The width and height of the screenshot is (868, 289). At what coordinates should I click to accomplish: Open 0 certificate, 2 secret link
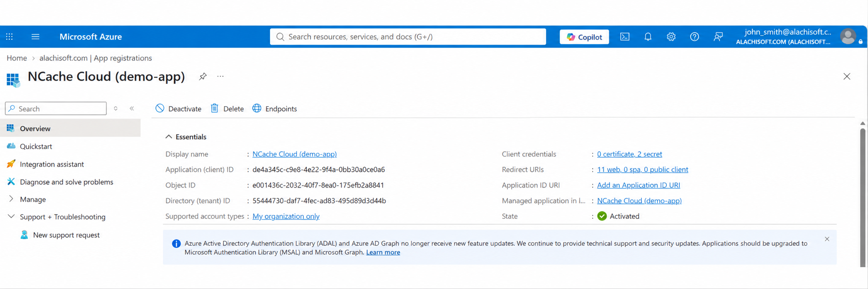pos(629,154)
